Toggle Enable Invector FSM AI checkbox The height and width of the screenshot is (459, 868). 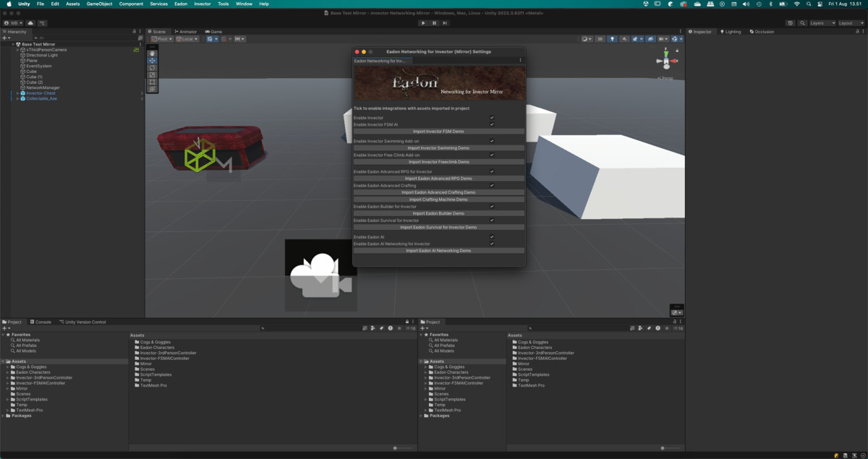(x=492, y=124)
